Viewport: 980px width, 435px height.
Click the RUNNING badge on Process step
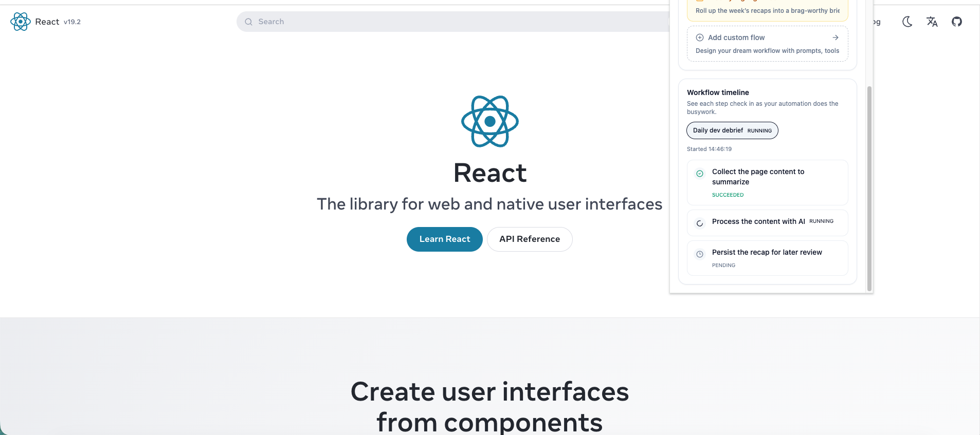[x=821, y=221]
